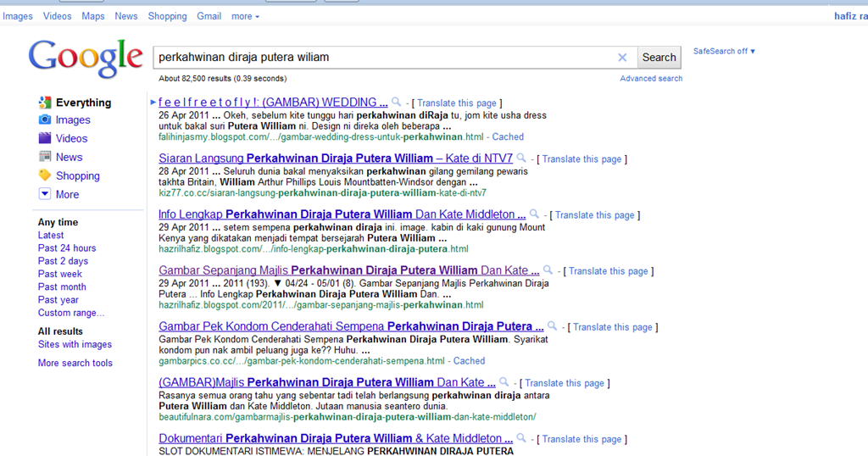Translate the Siaran Langsung result page

click(x=581, y=158)
